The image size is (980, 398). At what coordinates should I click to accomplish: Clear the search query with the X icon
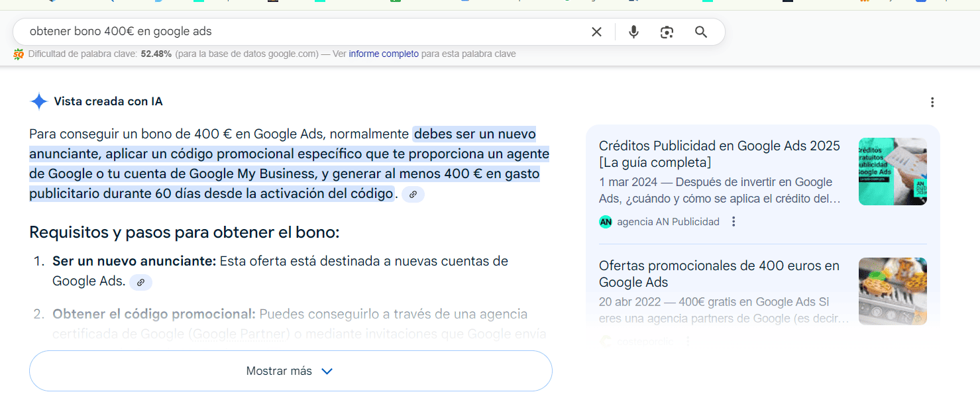pyautogui.click(x=596, y=32)
